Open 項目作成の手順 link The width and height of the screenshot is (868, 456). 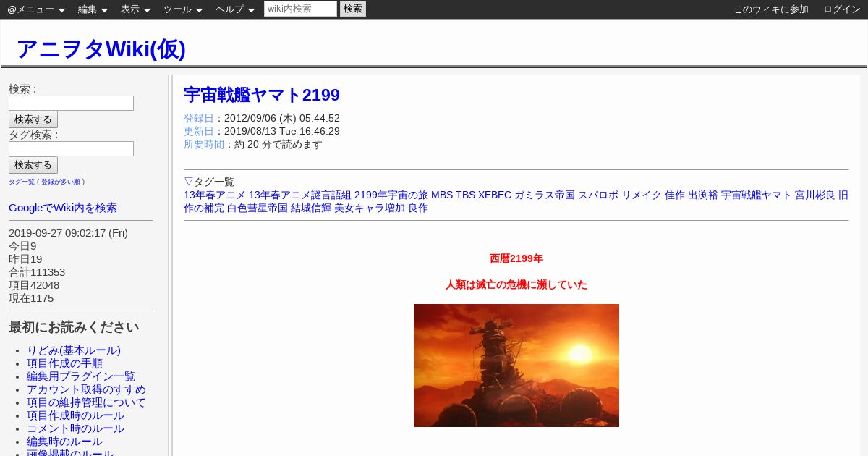point(64,363)
